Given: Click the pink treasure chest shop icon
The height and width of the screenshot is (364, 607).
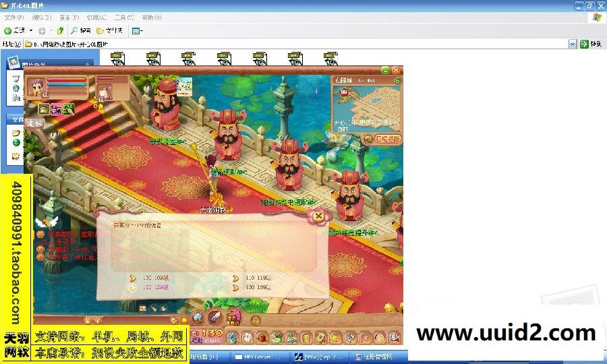Looking at the screenshot, I should coord(233,318).
